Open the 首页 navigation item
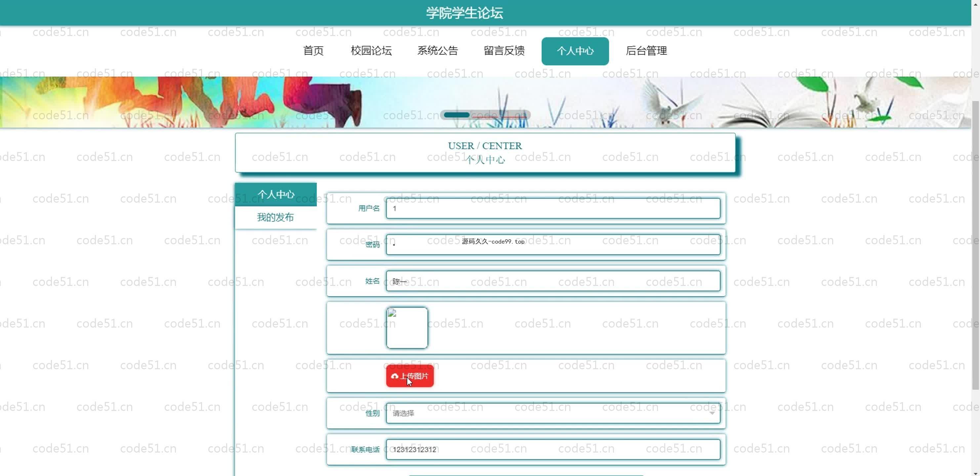 click(x=313, y=51)
